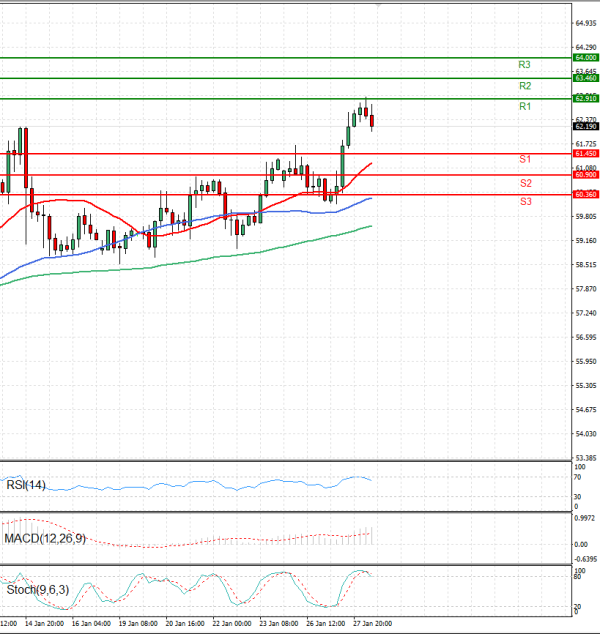Image resolution: width=600 pixels, height=634 pixels.
Task: Click the current price 62.190 marker
Action: [x=585, y=127]
